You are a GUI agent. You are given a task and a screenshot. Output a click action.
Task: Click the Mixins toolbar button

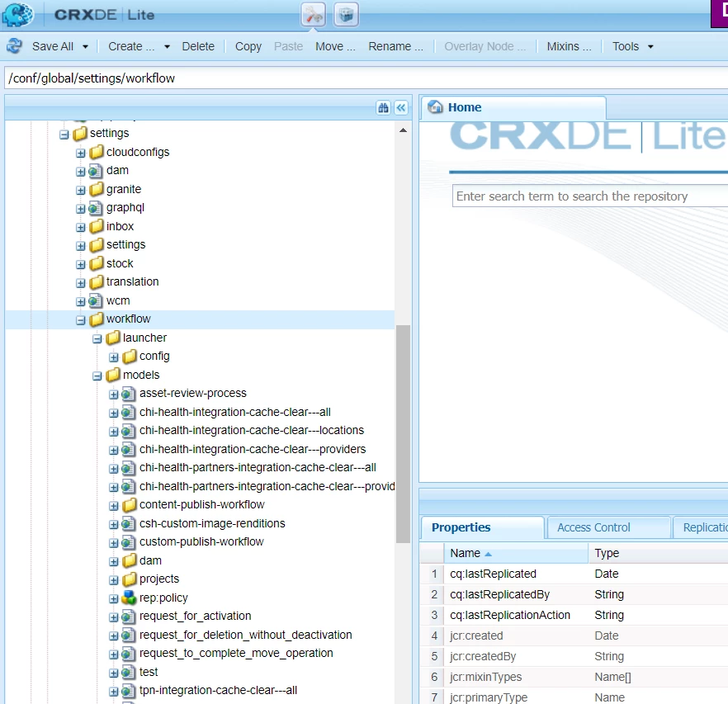pyautogui.click(x=570, y=46)
